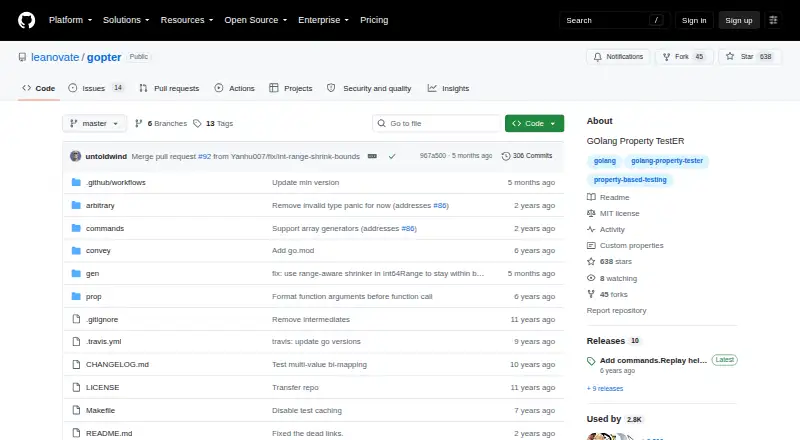Switch to the Pull requests tab
800x440 pixels.
point(169,88)
